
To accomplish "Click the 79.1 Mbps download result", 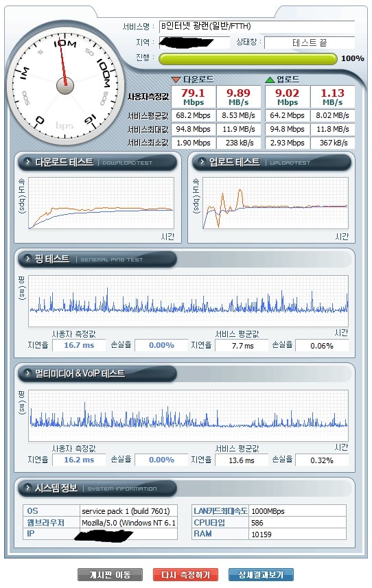I will (x=194, y=97).
